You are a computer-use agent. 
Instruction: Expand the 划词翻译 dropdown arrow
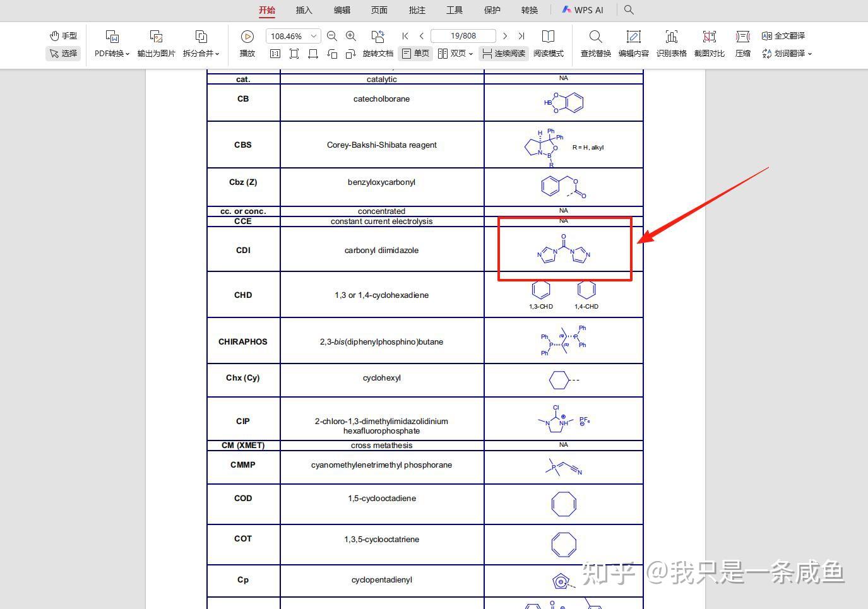click(811, 54)
